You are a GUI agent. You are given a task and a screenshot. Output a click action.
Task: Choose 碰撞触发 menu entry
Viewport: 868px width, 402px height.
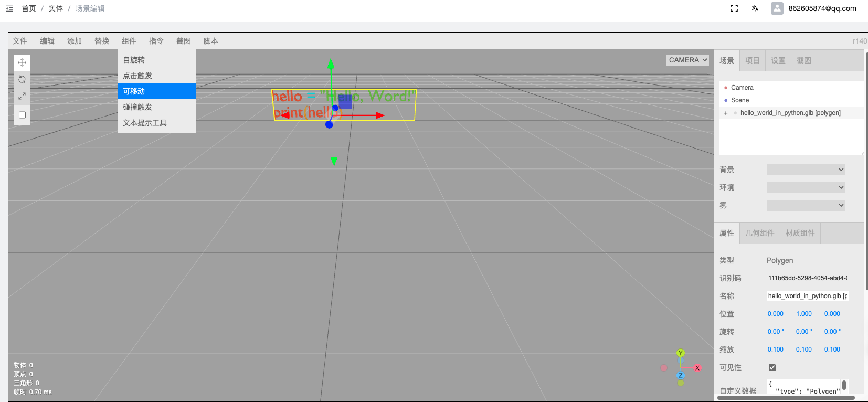tap(157, 107)
